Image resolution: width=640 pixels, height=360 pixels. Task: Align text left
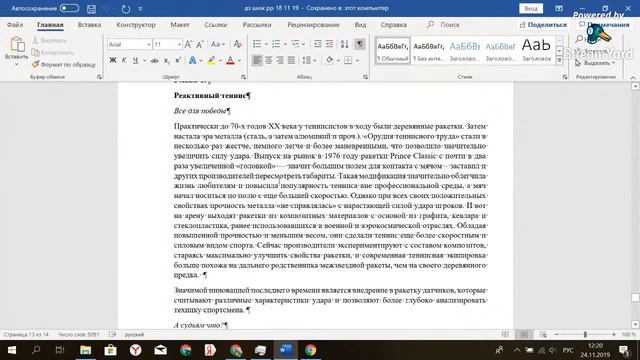257,60
